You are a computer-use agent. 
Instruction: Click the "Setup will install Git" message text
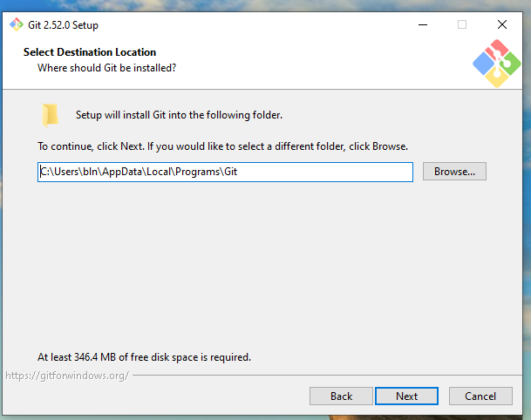pos(179,114)
